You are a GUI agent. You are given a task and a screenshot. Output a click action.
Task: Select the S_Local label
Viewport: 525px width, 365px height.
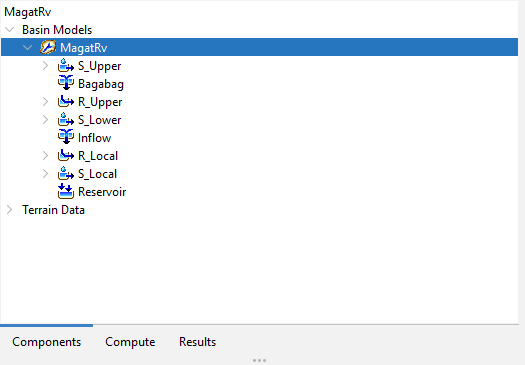pyautogui.click(x=97, y=174)
